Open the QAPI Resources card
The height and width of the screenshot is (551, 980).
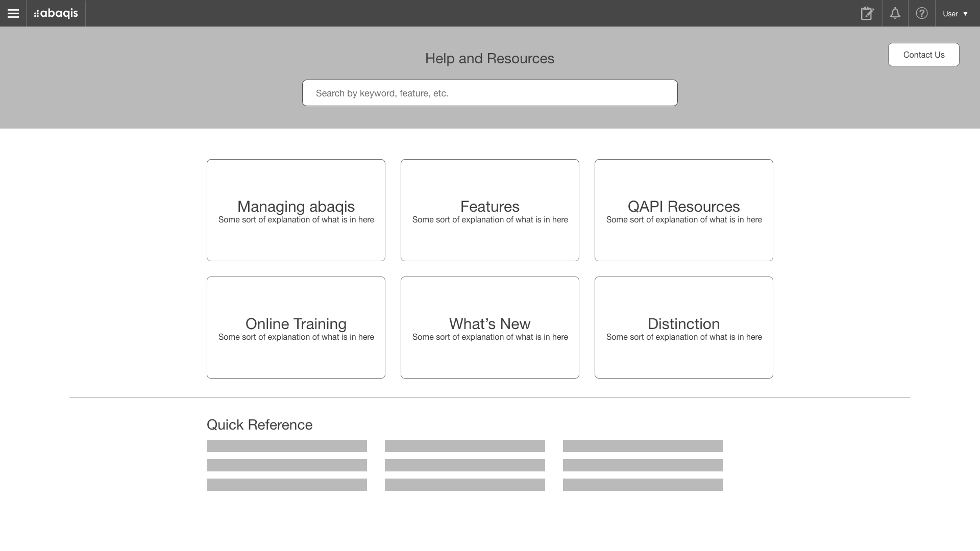point(684,210)
